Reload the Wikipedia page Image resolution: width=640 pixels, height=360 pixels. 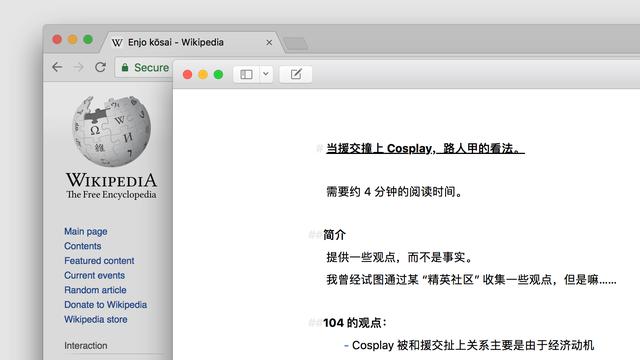[100, 67]
